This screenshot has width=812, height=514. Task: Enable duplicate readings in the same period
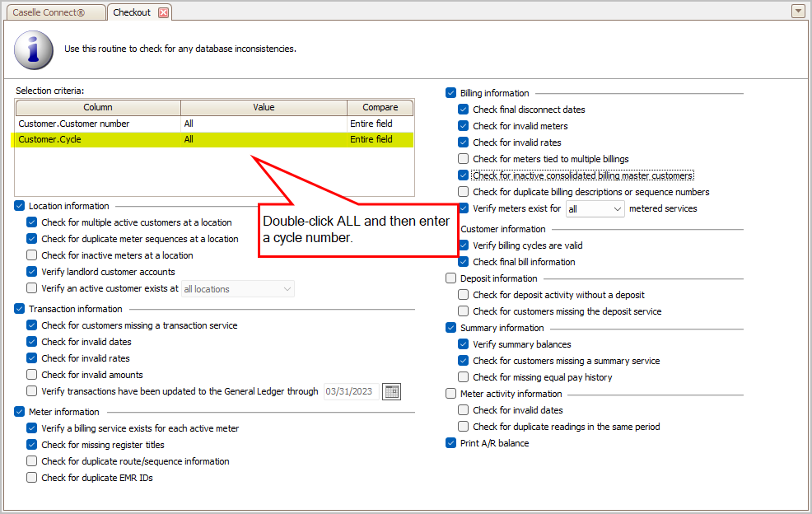click(x=464, y=427)
